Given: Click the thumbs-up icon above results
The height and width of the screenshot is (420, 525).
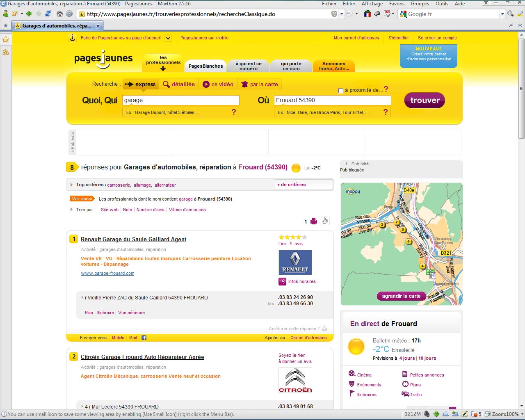Looking at the screenshot, I should tap(325, 221).
